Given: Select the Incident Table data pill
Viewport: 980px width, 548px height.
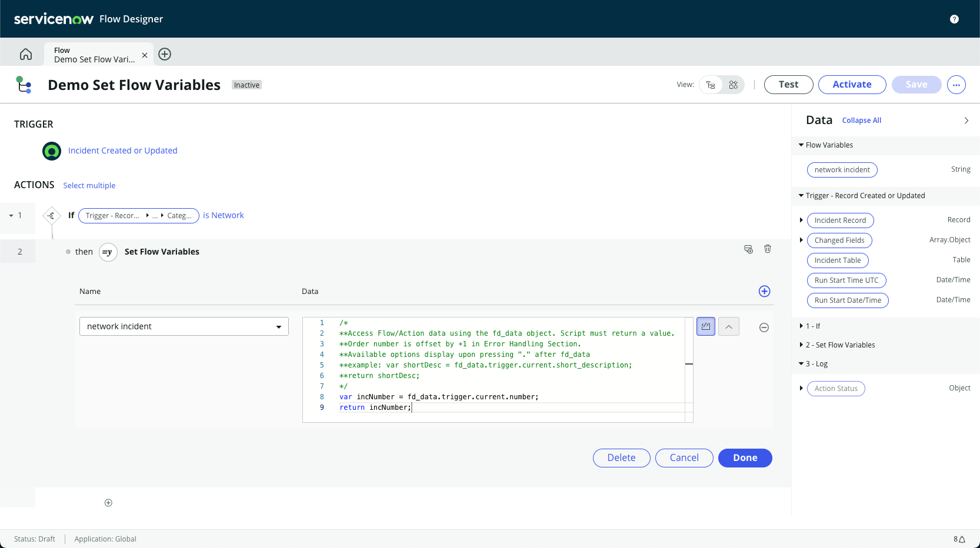Looking at the screenshot, I should (838, 260).
